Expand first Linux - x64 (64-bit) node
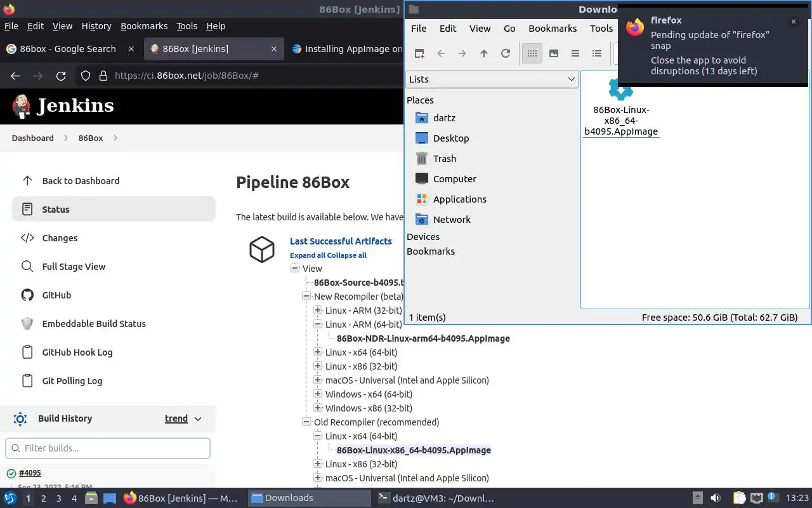The width and height of the screenshot is (812, 508). [x=318, y=352]
